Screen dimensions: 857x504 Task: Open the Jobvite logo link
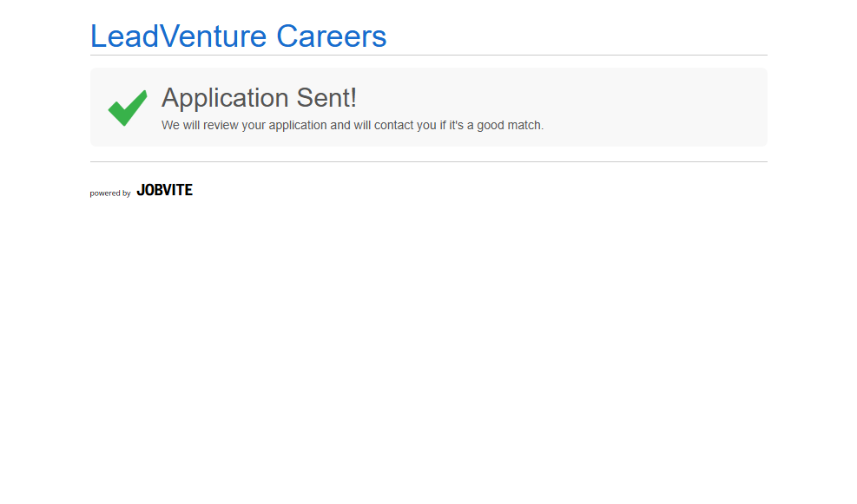(x=164, y=190)
